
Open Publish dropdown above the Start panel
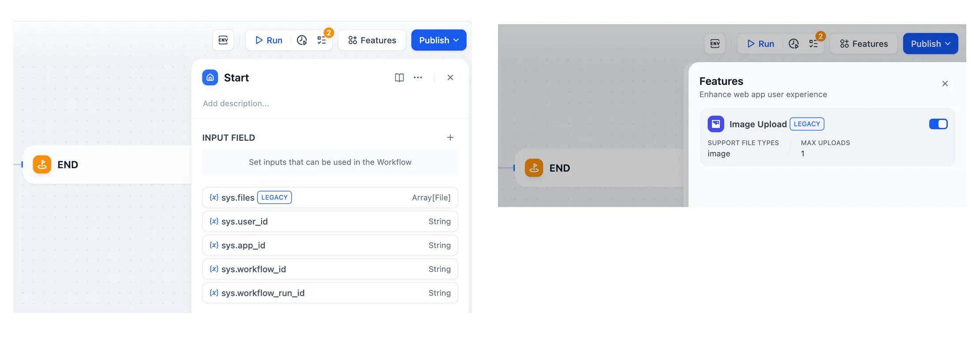pos(438,40)
